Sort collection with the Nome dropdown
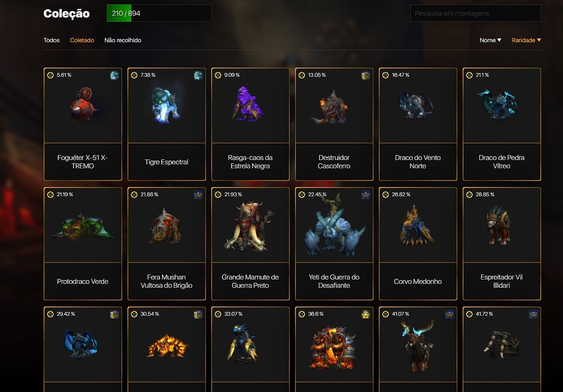Image resolution: width=563 pixels, height=392 pixels. (491, 40)
